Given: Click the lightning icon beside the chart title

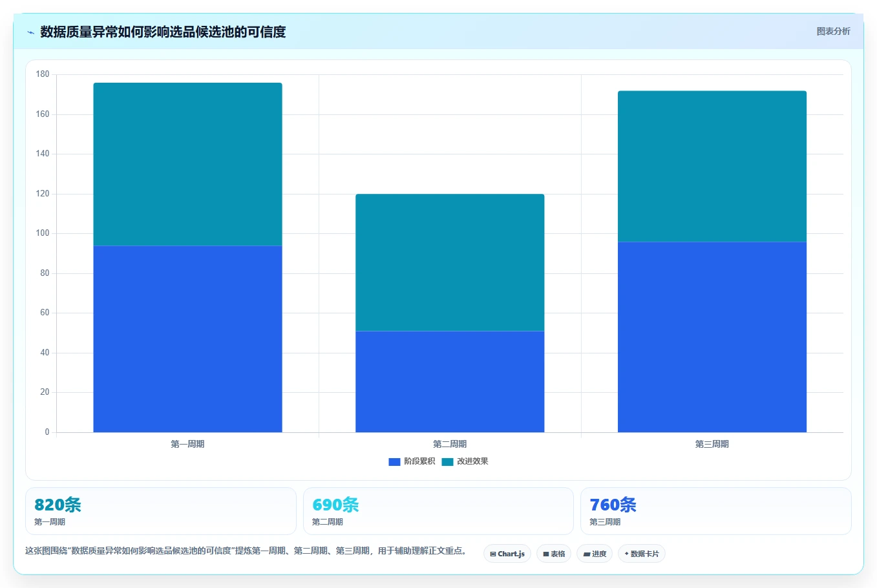Looking at the screenshot, I should tap(30, 32).
